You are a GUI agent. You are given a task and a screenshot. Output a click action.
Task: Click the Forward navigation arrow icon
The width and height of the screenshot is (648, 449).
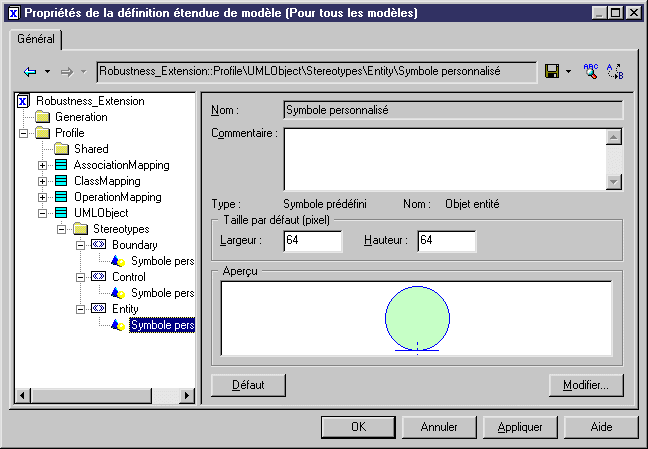pyautogui.click(x=67, y=72)
